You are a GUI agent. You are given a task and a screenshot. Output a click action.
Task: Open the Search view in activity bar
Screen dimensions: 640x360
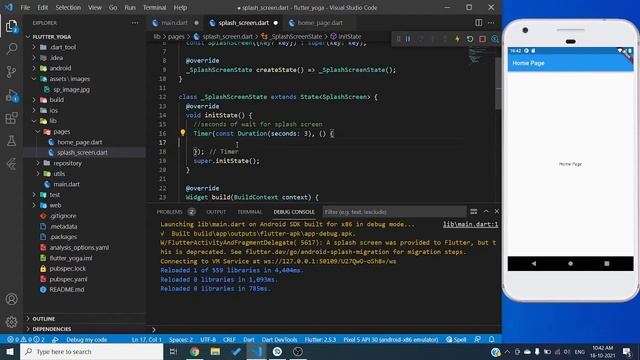click(x=11, y=49)
